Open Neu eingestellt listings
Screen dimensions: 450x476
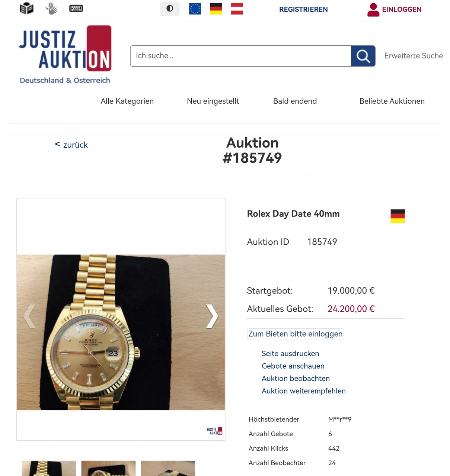(213, 101)
